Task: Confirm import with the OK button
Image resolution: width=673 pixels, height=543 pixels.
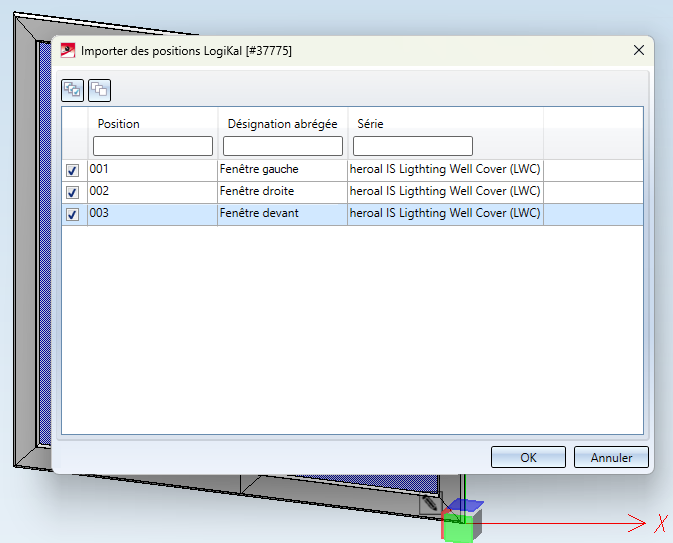Action: pos(528,457)
